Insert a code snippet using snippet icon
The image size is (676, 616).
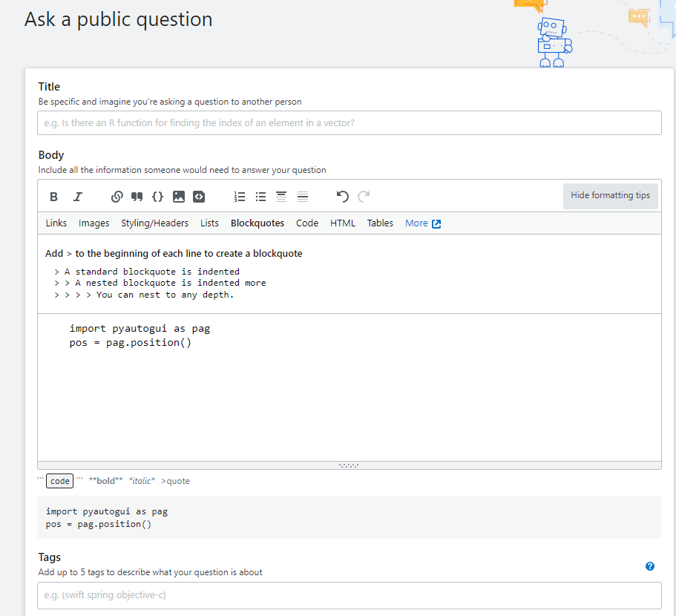click(199, 197)
